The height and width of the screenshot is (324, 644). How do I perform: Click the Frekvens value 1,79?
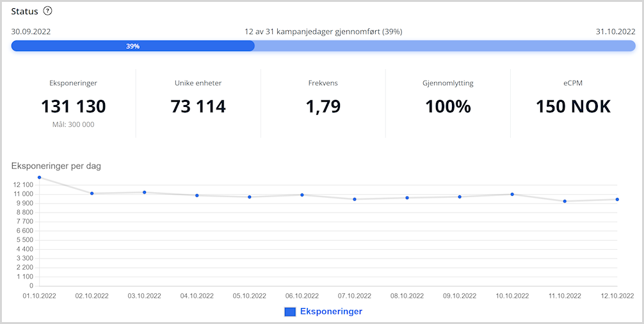pos(323,106)
